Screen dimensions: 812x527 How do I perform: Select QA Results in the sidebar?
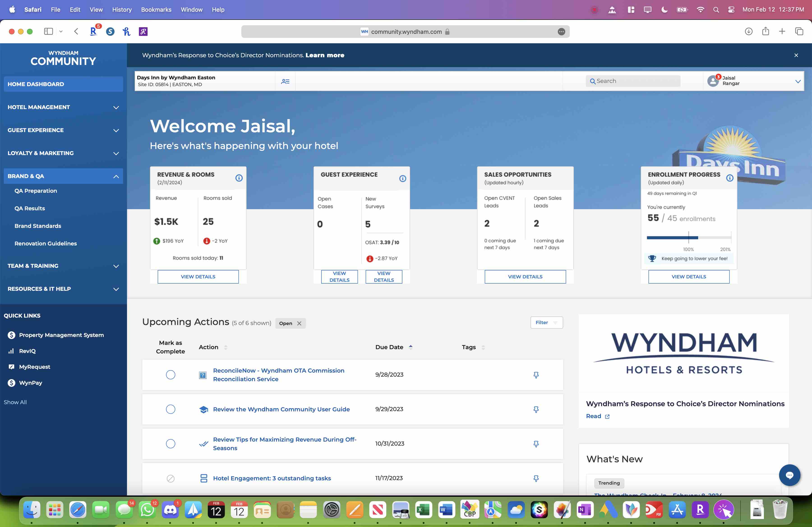click(30, 208)
